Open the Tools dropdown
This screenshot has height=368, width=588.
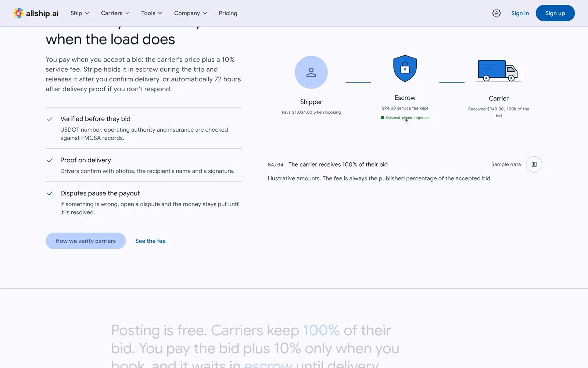pos(151,13)
